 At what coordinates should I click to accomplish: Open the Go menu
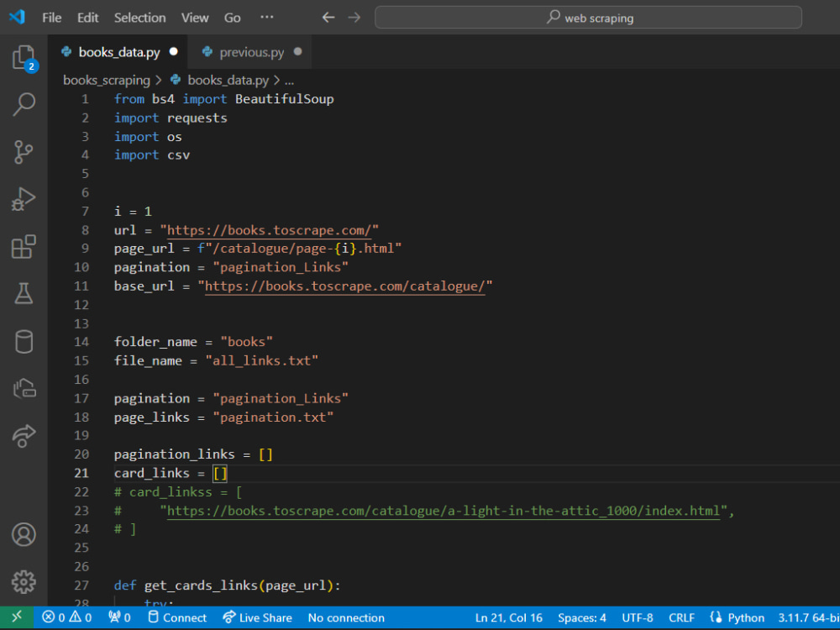coord(232,18)
